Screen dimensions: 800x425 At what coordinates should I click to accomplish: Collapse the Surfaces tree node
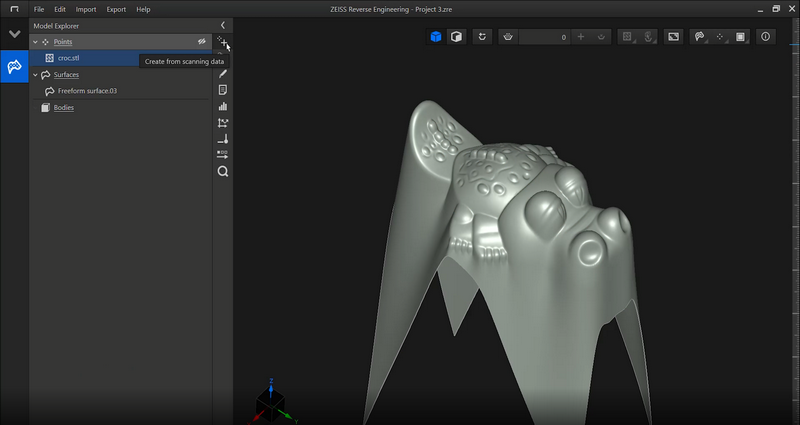coord(35,75)
